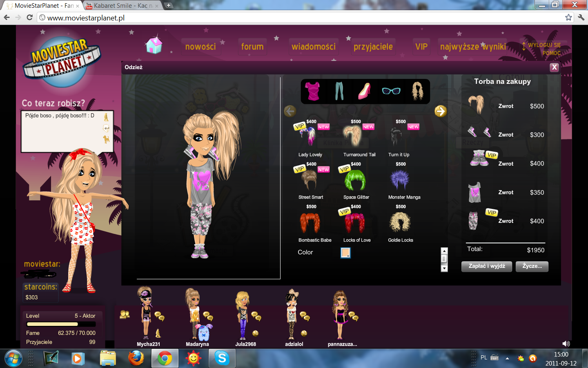Open Chrome wrench settings menu
This screenshot has height=368, width=588.
point(581,18)
